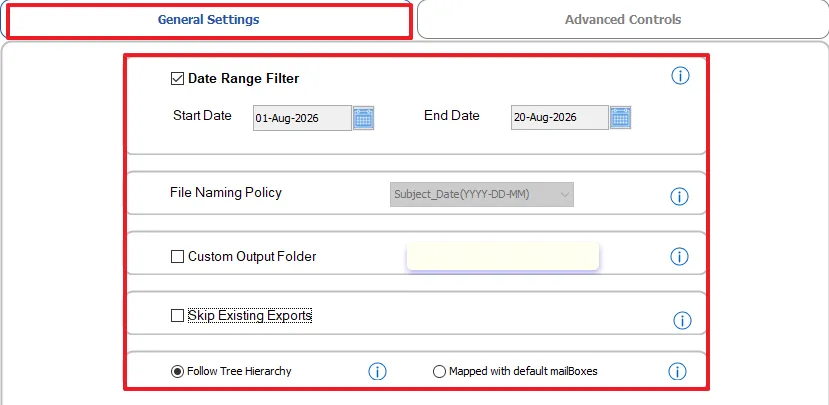The height and width of the screenshot is (405, 829).
Task: Tick the Skip Existing Exports checkbox
Action: pos(177,316)
